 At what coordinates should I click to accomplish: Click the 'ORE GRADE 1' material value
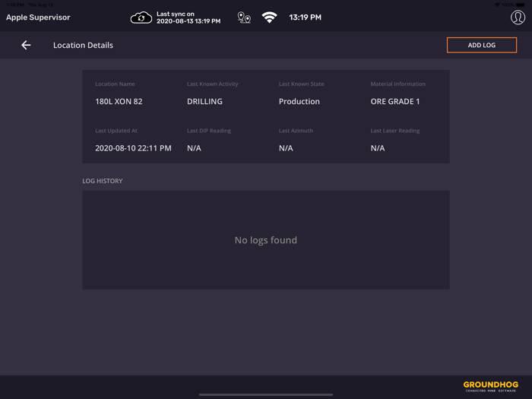point(395,101)
